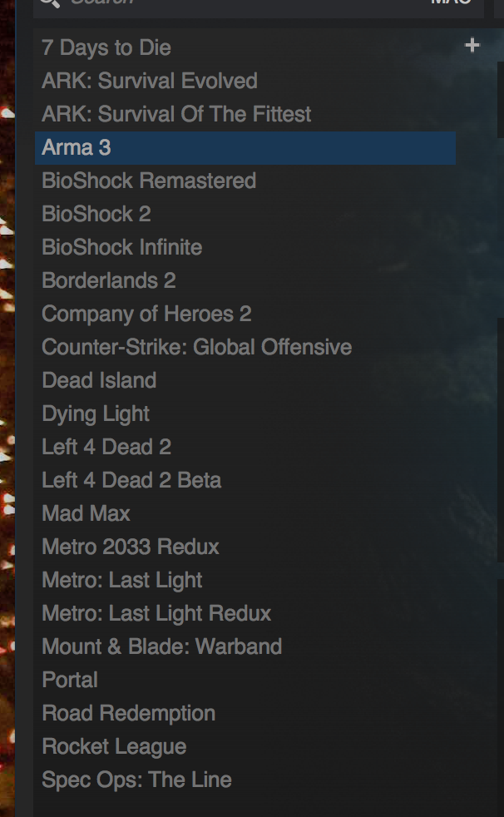The height and width of the screenshot is (817, 504).
Task: Click the search magnifier icon
Action: click(50, 2)
